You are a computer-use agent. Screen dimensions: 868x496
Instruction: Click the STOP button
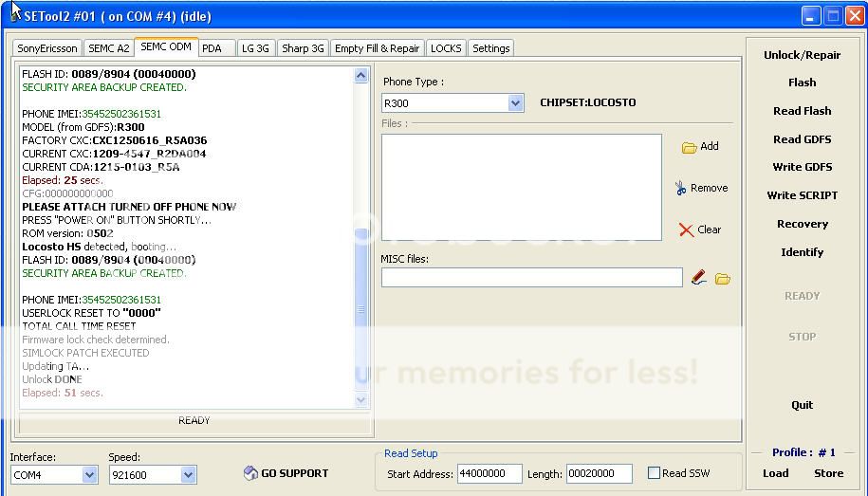point(803,337)
